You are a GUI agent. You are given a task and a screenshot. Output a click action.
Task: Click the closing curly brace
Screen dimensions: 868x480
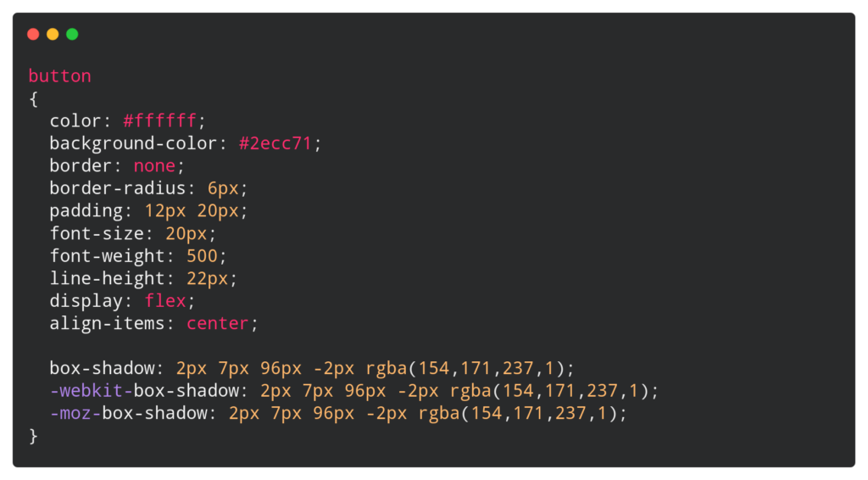click(x=33, y=436)
